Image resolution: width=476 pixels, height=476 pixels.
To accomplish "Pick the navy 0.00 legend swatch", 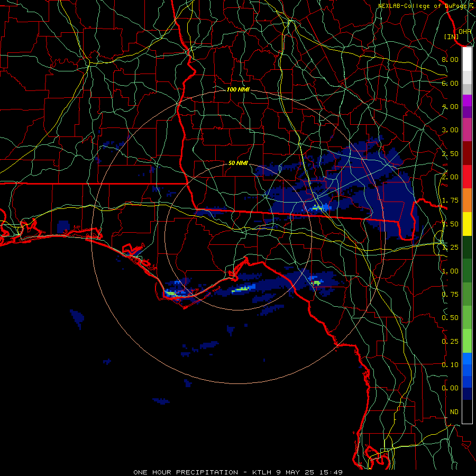I will (x=467, y=393).
